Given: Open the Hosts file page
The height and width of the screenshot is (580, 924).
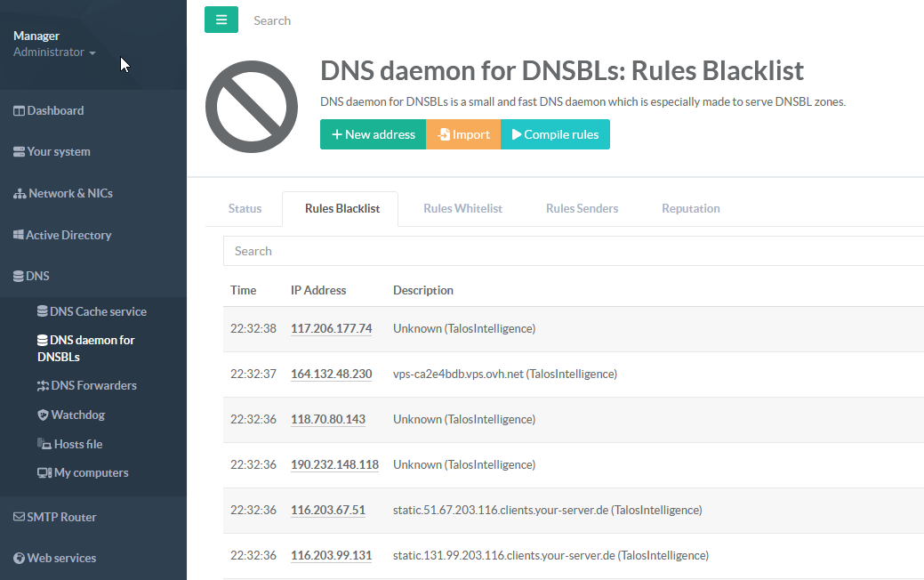Looking at the screenshot, I should (x=77, y=444).
